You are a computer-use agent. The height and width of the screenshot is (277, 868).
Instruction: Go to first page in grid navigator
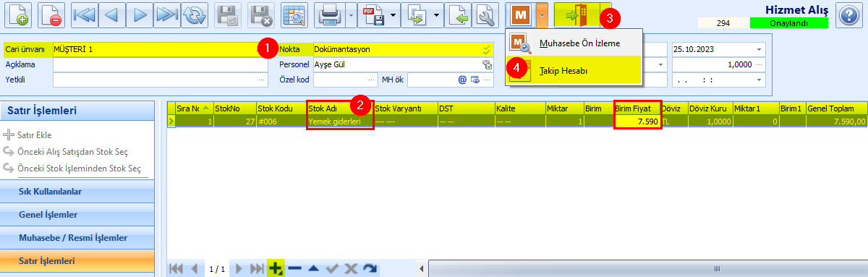pos(176,268)
